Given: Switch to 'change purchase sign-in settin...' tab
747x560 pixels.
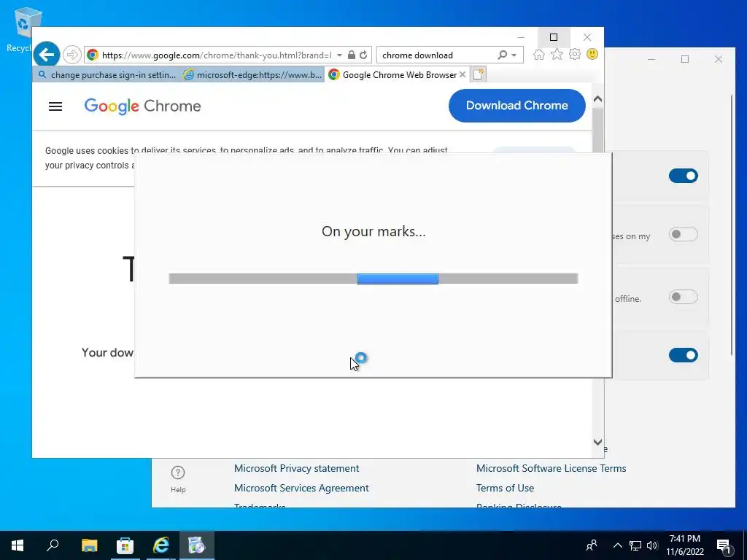Looking at the screenshot, I should pyautogui.click(x=107, y=75).
